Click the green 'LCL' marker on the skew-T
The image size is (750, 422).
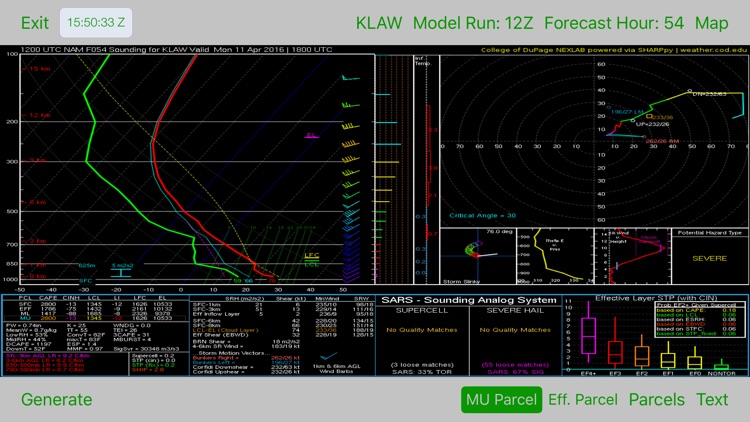tap(311, 264)
